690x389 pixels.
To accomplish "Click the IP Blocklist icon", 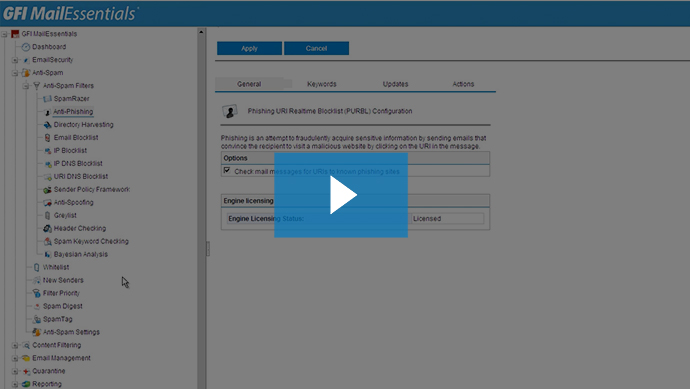I will tap(48, 151).
